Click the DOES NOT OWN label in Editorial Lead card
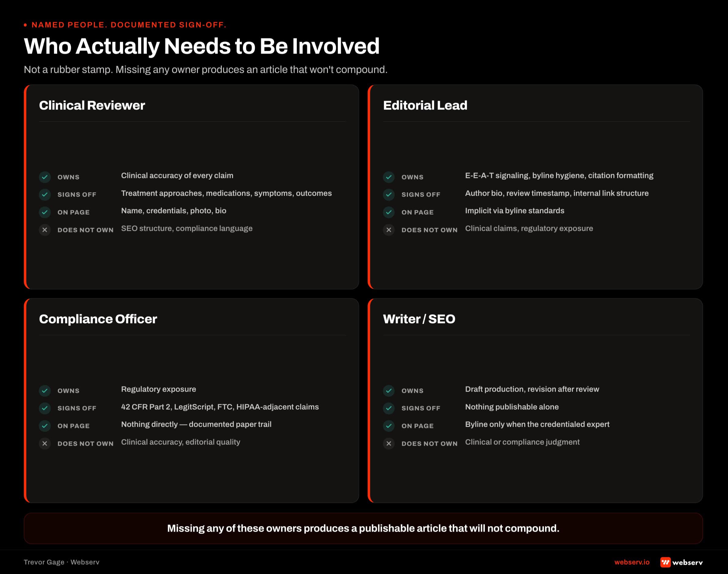 click(429, 230)
